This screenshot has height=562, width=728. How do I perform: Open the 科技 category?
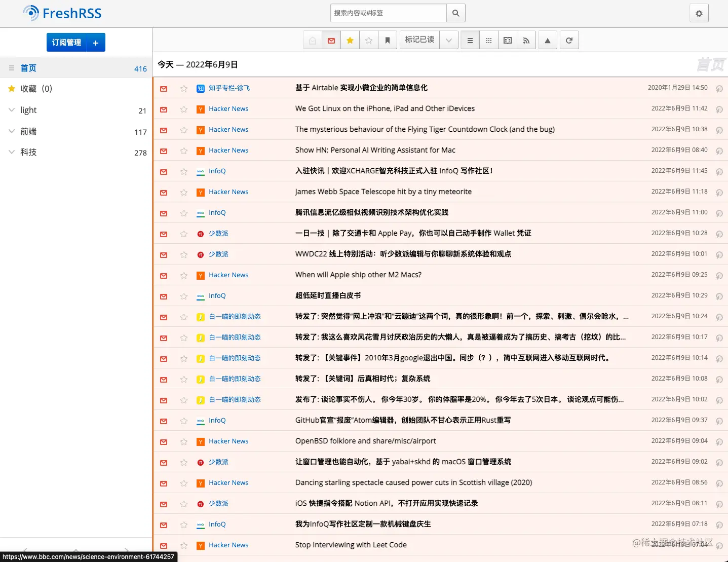[x=28, y=152]
